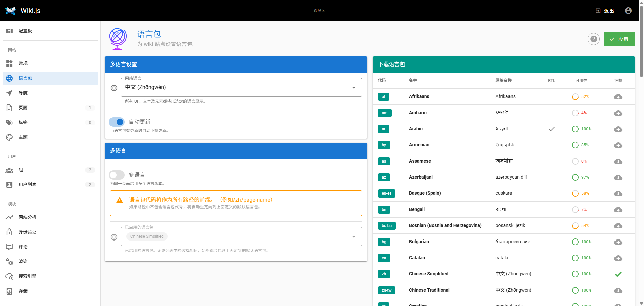This screenshot has width=644, height=306.
Task: Expand the 已启用的语言包 dropdown arrow
Action: [x=354, y=237]
